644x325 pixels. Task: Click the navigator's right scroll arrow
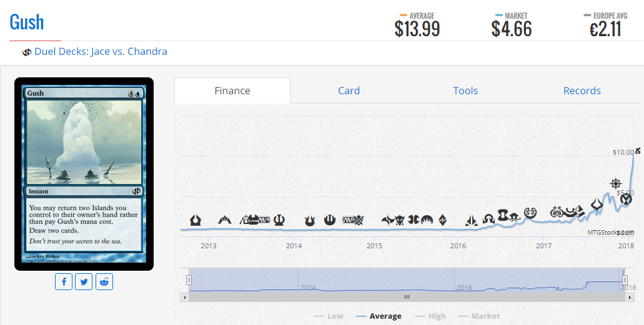click(629, 297)
